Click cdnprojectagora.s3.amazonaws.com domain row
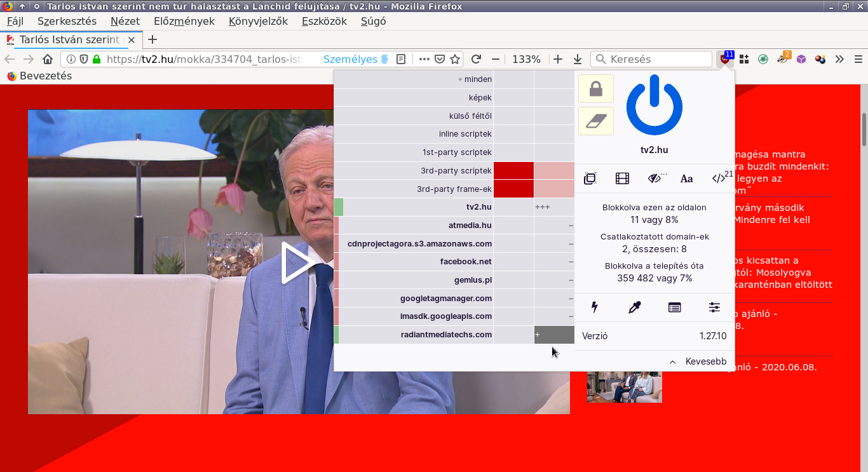 pyautogui.click(x=414, y=243)
